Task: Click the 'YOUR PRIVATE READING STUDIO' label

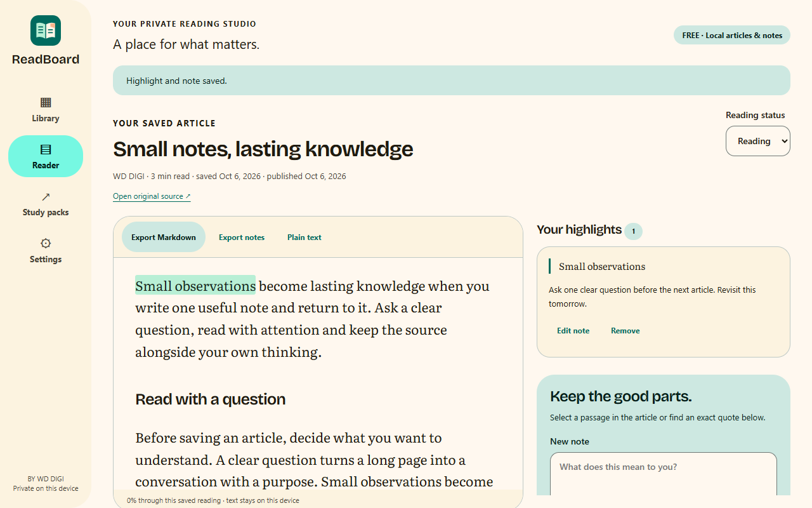Action: (x=185, y=24)
